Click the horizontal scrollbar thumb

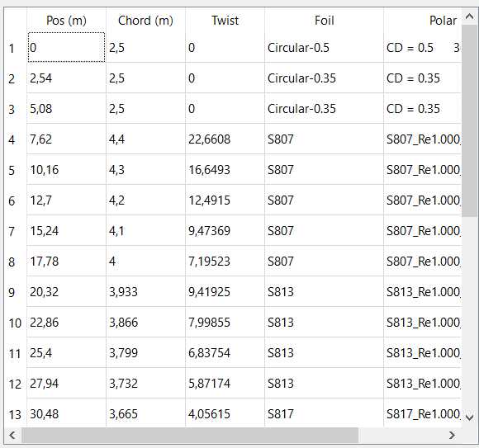pos(190,435)
